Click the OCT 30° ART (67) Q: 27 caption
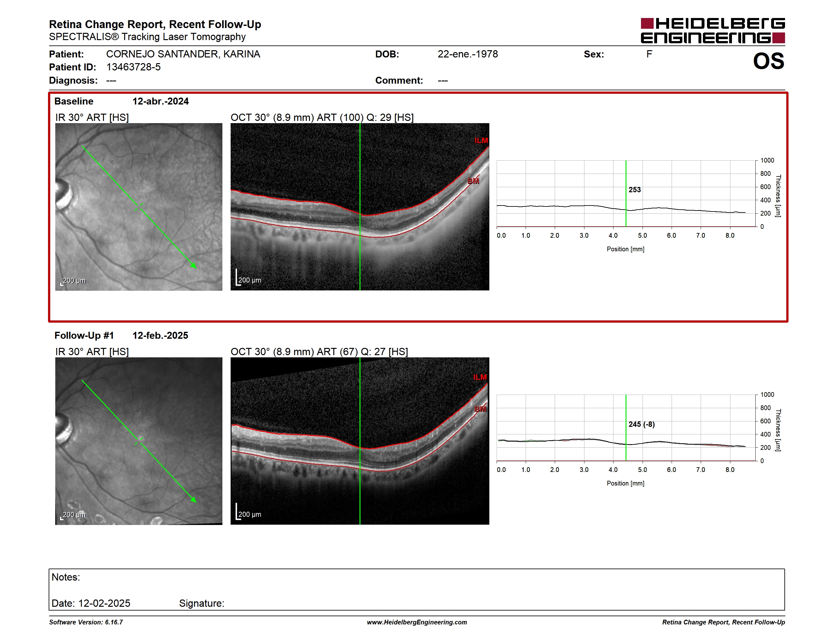 tap(319, 352)
